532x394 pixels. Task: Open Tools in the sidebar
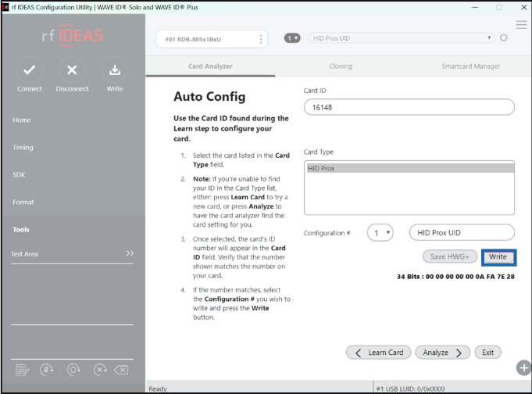pos(21,230)
